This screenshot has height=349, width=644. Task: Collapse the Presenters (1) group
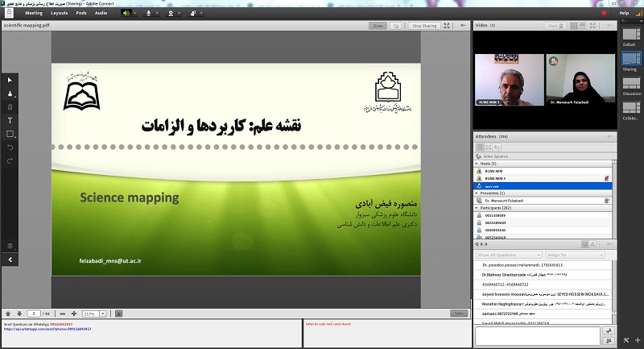click(x=477, y=193)
